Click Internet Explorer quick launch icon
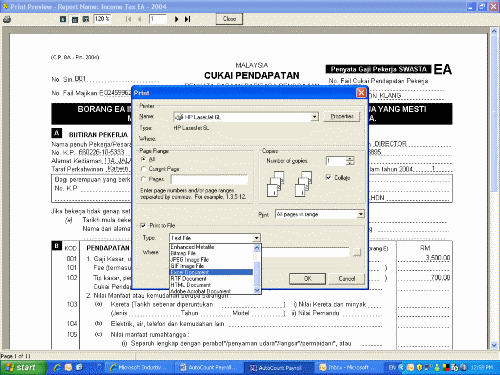Screen dimensions: 500x375 coord(57,367)
